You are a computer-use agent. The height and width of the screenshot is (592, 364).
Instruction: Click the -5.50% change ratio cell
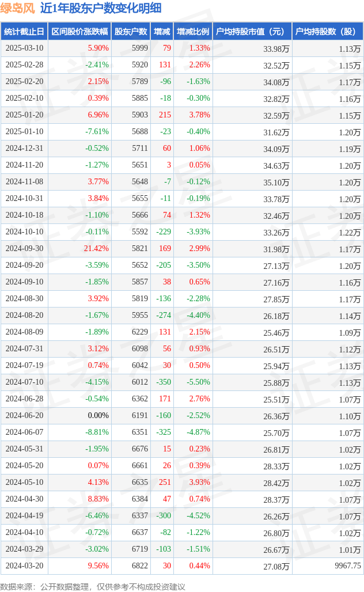[x=198, y=382]
